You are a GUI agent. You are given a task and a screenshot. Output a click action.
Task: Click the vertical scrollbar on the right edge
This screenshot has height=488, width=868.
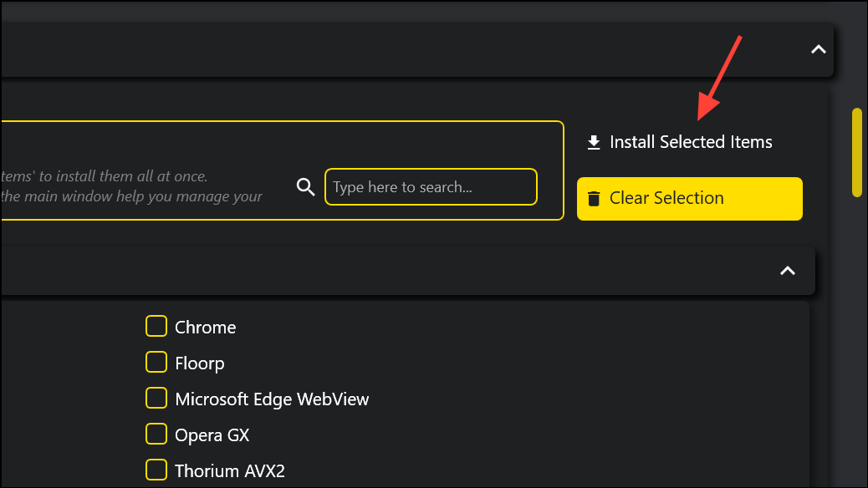tap(858, 150)
